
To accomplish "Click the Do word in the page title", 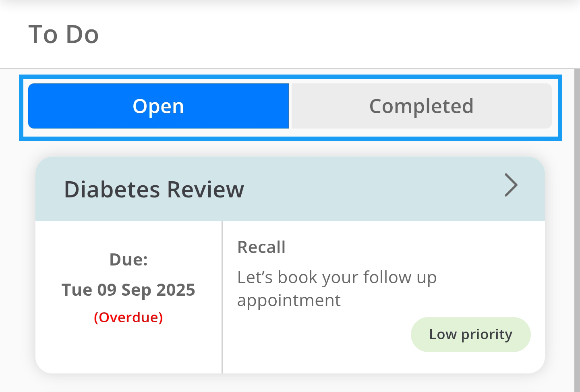I will [x=82, y=34].
